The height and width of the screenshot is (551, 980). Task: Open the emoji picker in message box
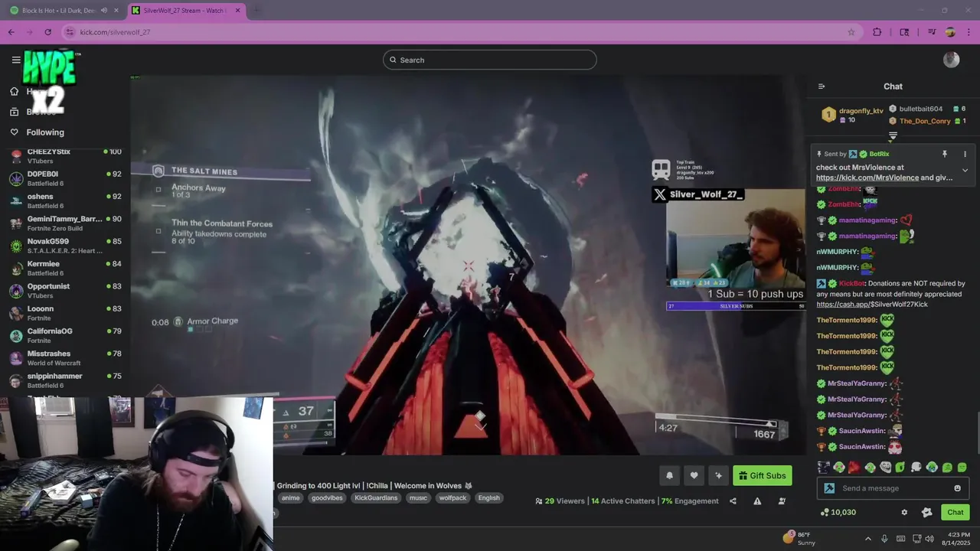[957, 488]
